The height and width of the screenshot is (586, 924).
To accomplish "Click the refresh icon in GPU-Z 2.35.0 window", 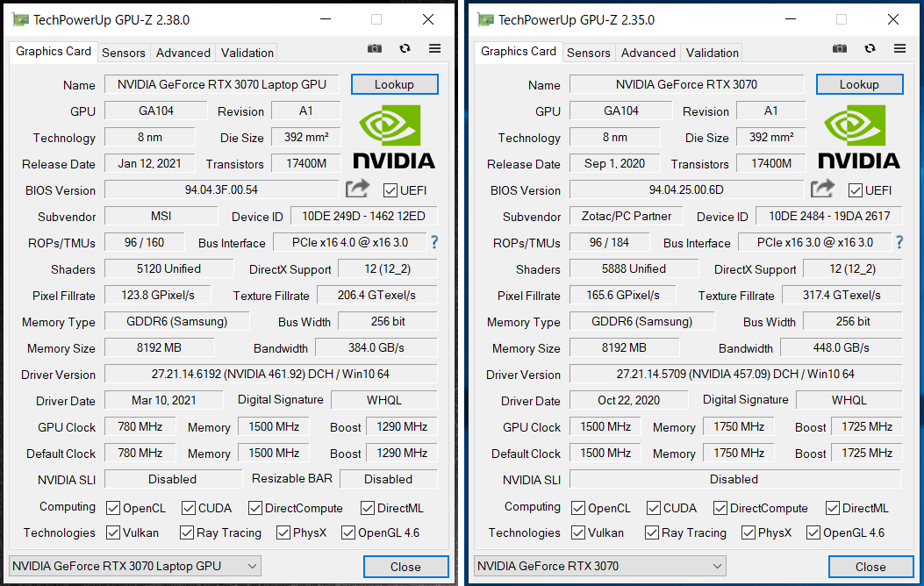I will click(x=870, y=48).
